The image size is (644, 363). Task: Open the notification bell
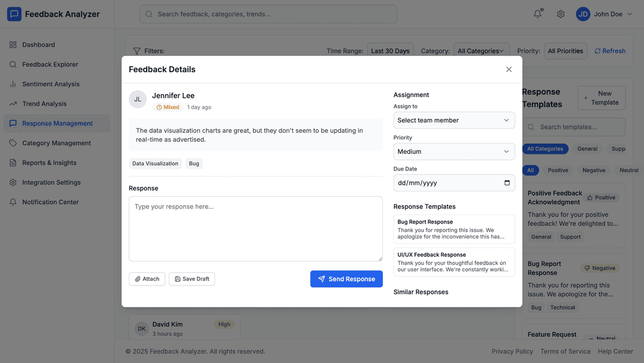(537, 14)
